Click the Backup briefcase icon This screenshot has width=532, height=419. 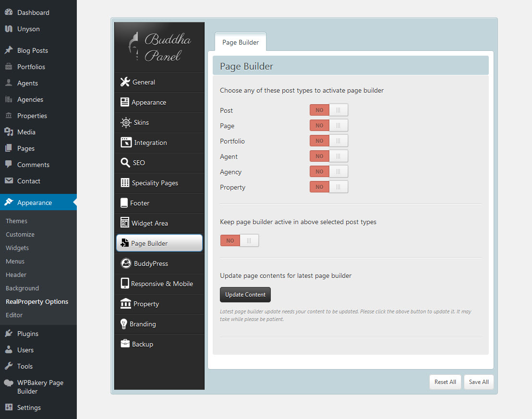point(125,344)
